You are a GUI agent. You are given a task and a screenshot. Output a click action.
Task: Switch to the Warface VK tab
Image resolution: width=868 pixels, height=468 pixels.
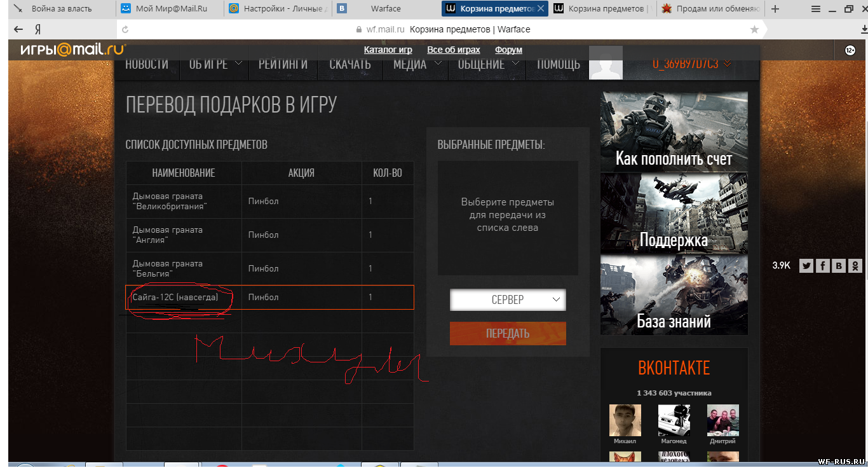tap(386, 9)
